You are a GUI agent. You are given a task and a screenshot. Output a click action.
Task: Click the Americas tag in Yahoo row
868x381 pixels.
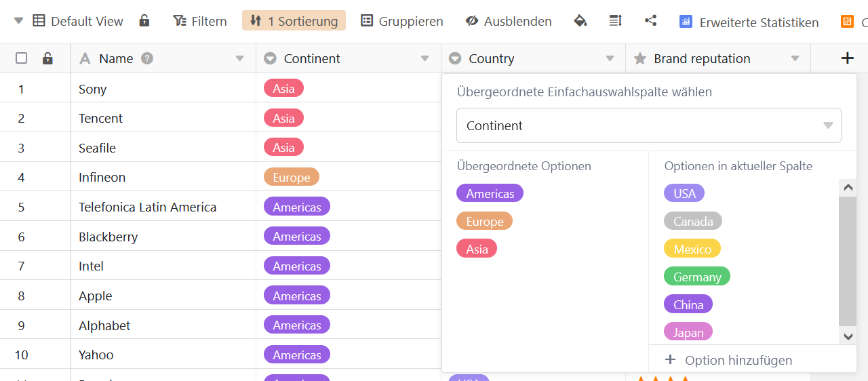[x=297, y=355]
